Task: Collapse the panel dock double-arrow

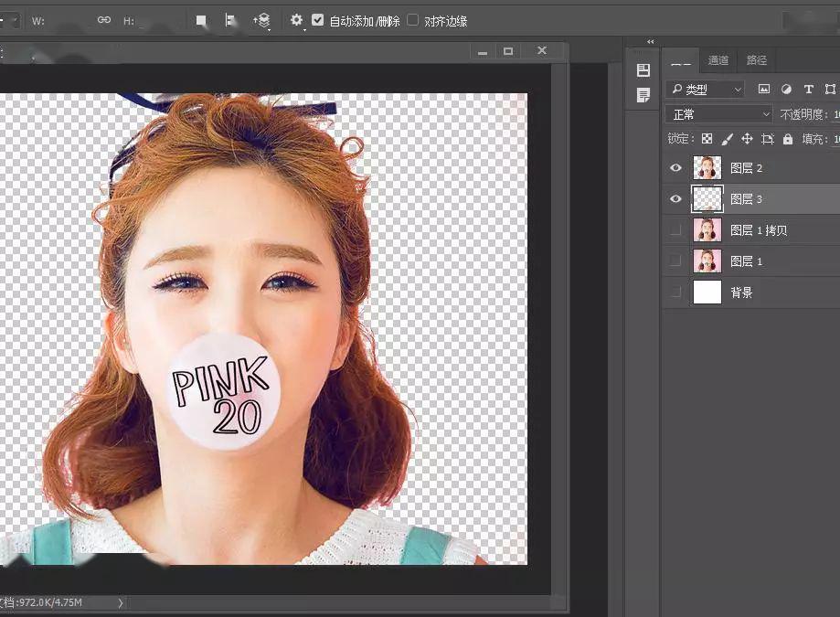Action: pos(651,42)
